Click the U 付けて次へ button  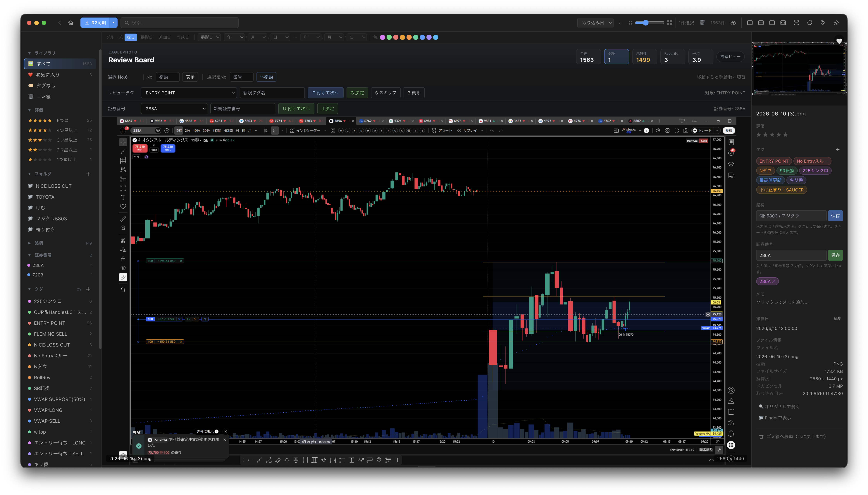[x=296, y=109]
